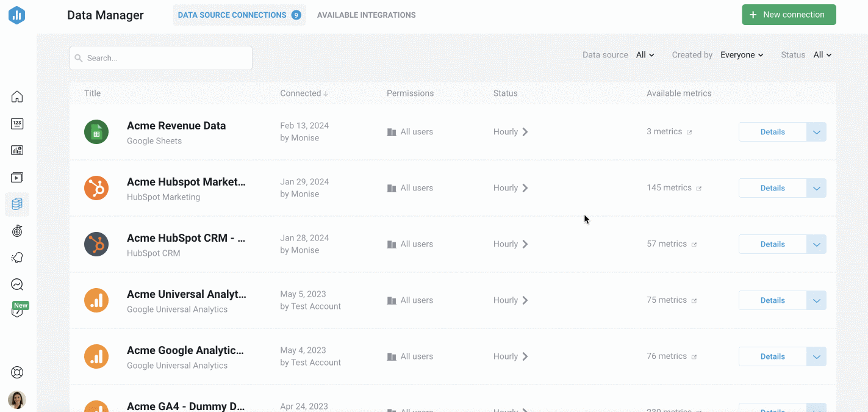This screenshot has height=412, width=868.
Task: Open the Looped presentations play icon
Action: pos(17,178)
